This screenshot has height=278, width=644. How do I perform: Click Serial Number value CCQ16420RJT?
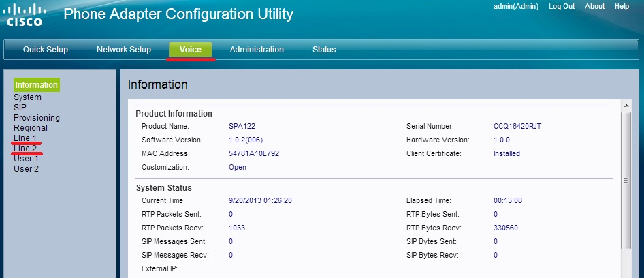[517, 126]
